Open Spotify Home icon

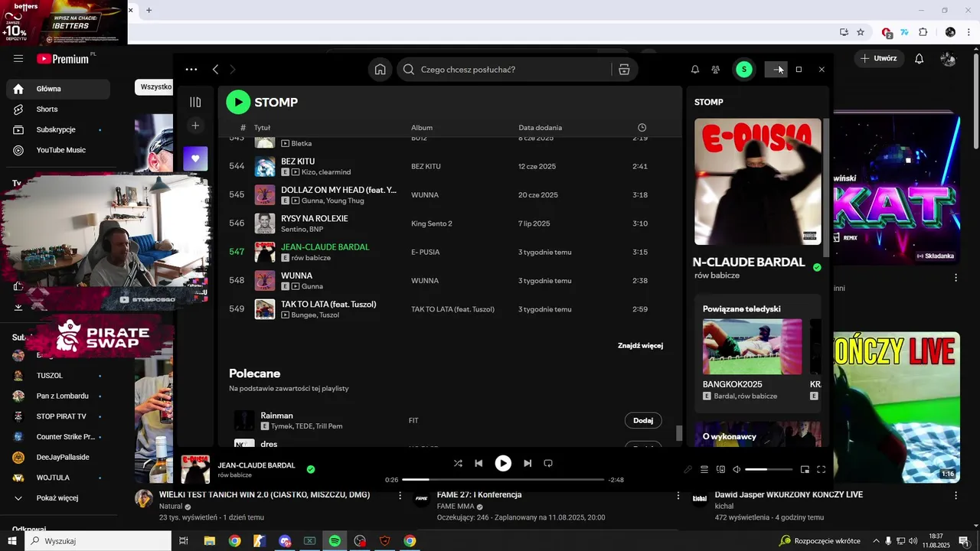[x=380, y=70]
